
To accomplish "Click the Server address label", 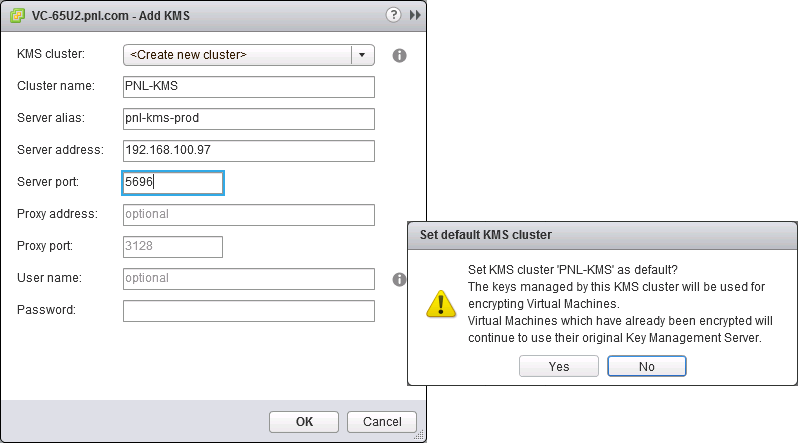I will 60,150.
